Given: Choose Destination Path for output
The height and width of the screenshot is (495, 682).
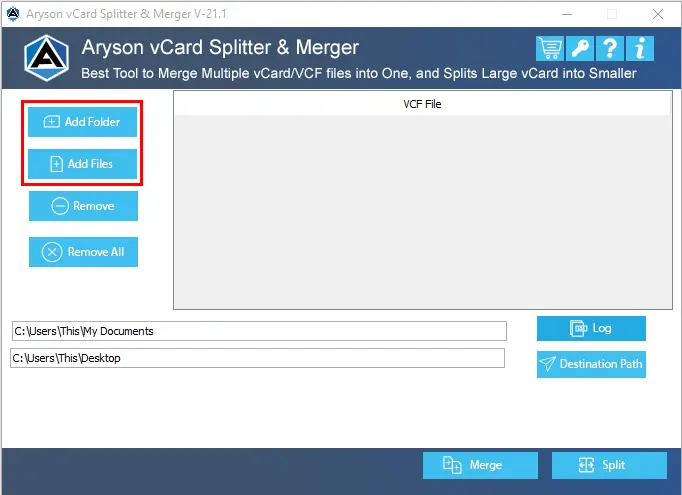Looking at the screenshot, I should (x=591, y=364).
